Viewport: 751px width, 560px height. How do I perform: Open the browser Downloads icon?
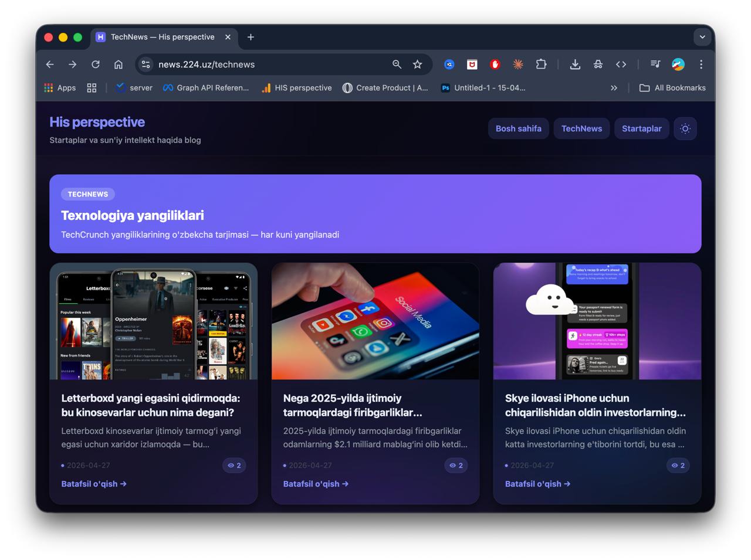coord(575,65)
